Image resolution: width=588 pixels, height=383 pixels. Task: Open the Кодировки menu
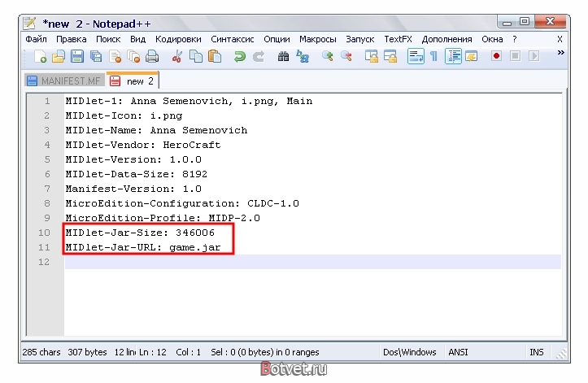point(178,39)
